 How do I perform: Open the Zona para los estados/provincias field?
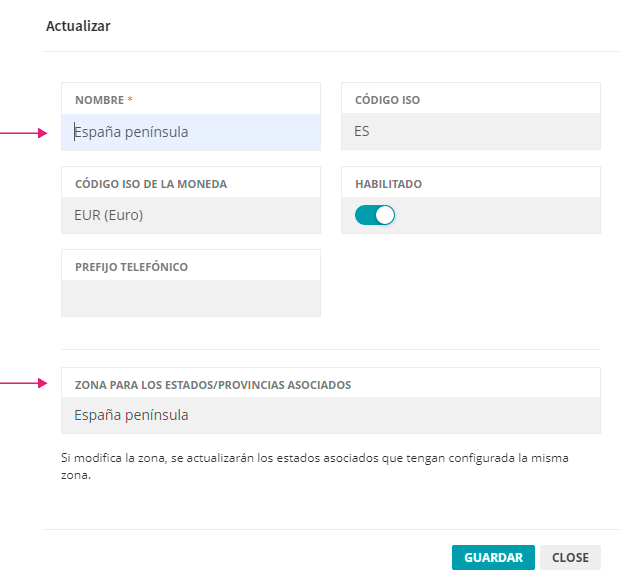click(330, 415)
